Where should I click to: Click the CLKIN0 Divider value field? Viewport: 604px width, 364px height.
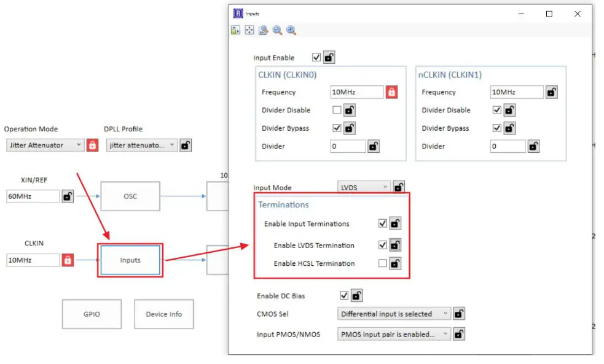[x=348, y=146]
